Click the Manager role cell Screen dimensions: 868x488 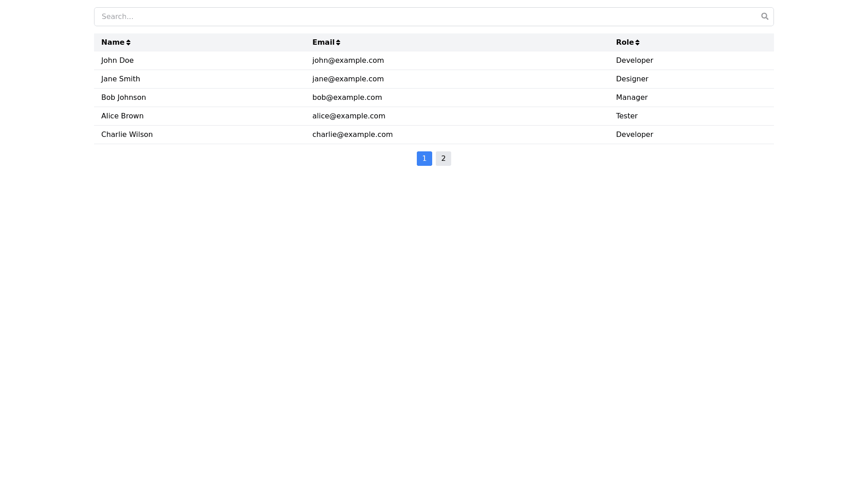pyautogui.click(x=632, y=98)
